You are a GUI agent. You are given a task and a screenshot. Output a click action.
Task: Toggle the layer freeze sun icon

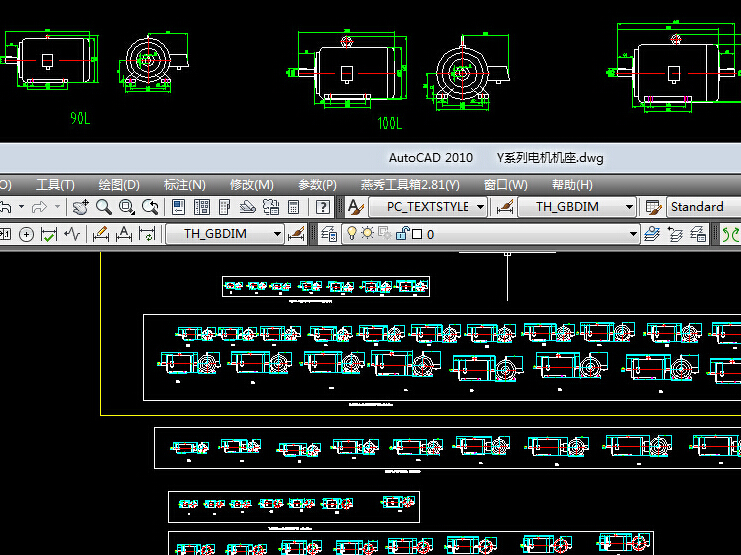(367, 234)
